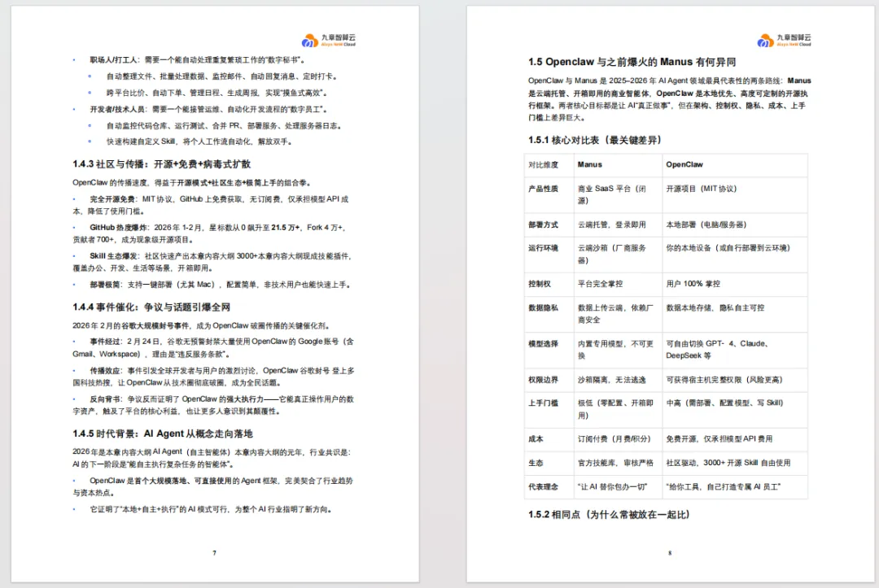
Task: Click page number 7 at page bottom
Action: tap(214, 553)
